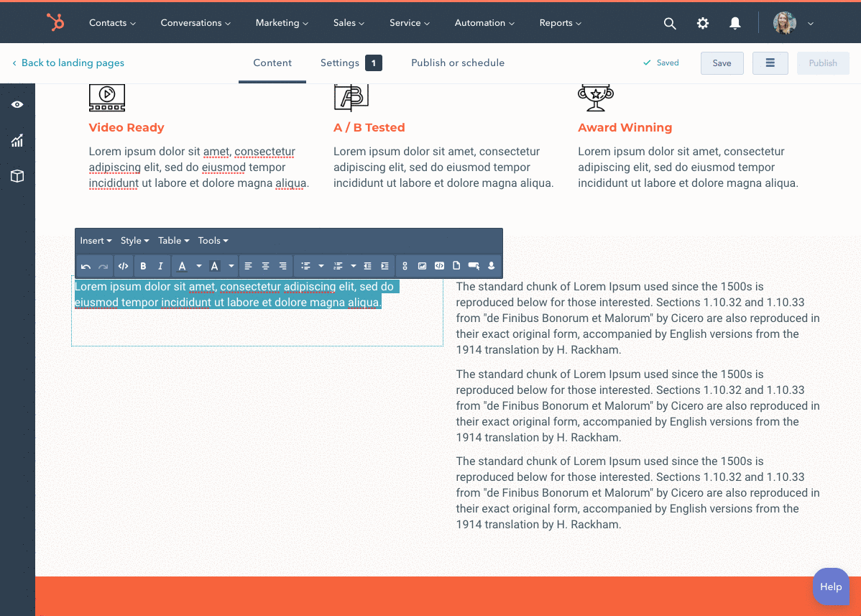Go to Publish or schedule tab
This screenshot has width=861, height=616.
coord(457,63)
